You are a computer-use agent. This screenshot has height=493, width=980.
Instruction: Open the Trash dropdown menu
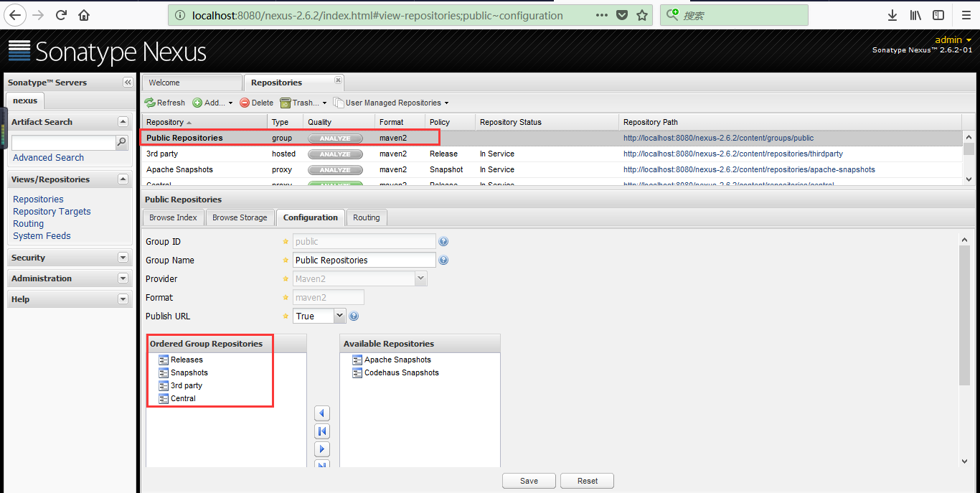tap(303, 103)
